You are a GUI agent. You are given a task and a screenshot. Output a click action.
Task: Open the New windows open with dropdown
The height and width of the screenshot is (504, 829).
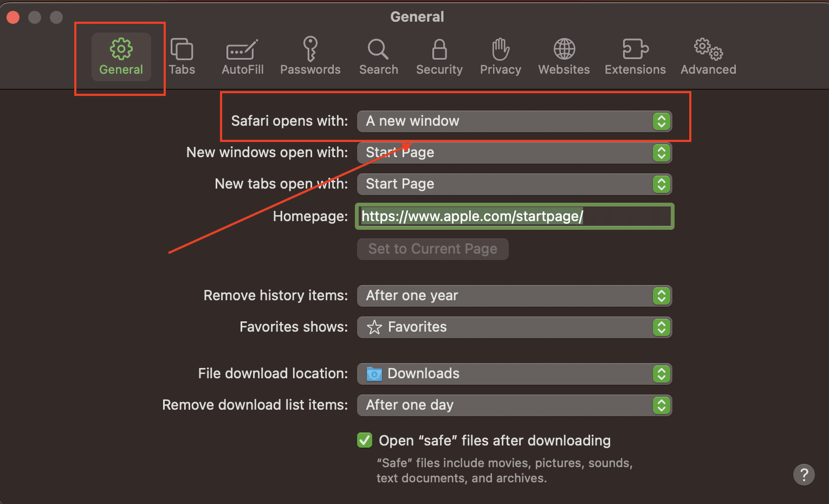pyautogui.click(x=514, y=153)
